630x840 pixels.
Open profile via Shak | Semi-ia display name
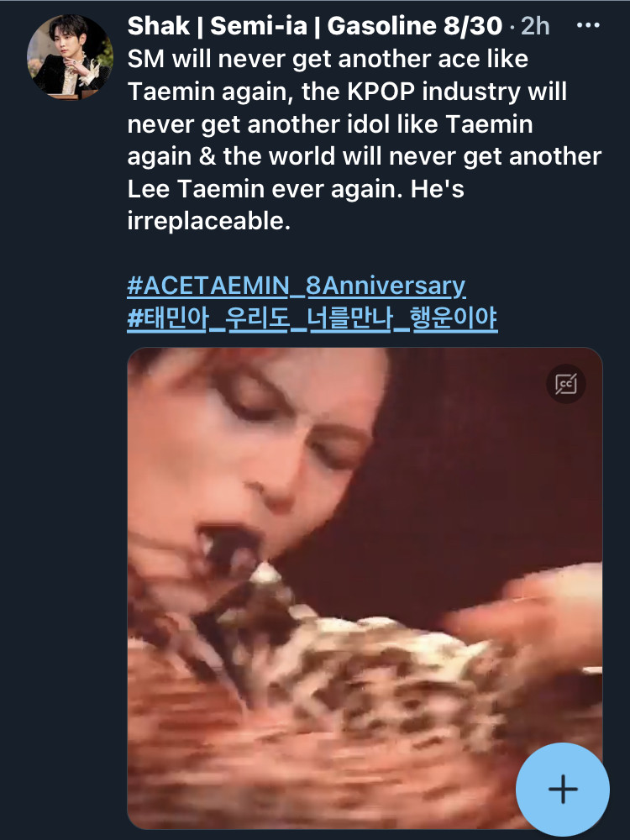point(218,25)
